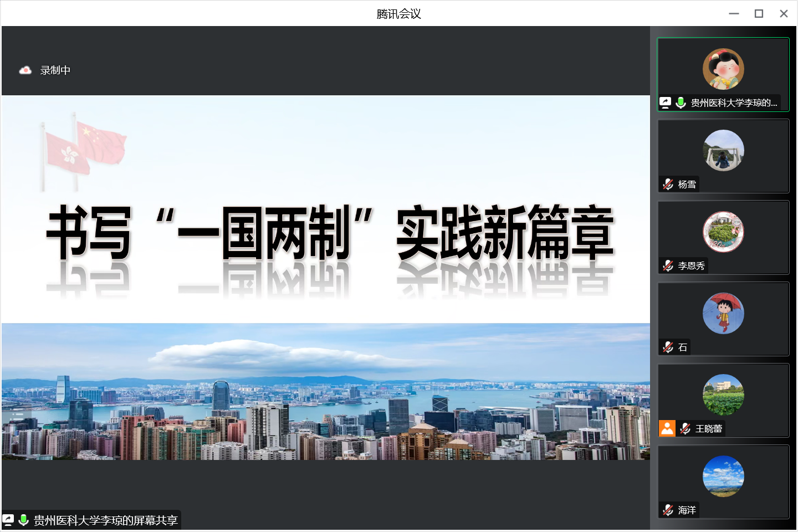Click the muted microphone icon beside 石
The image size is (798, 532).
(668, 347)
